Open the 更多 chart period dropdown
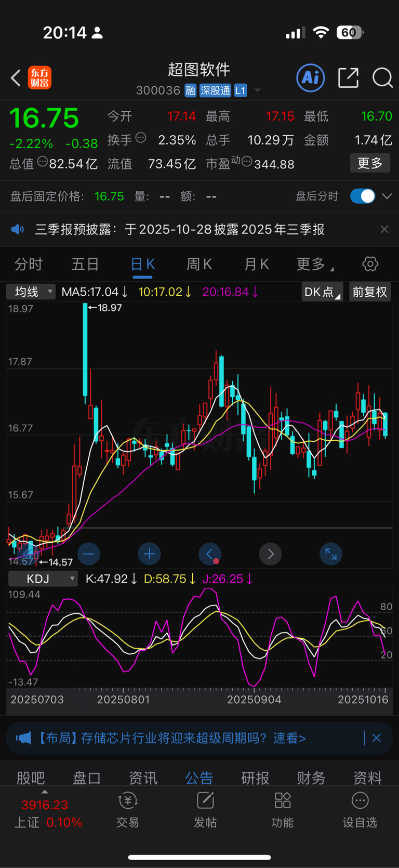The height and width of the screenshot is (868, 399). pyautogui.click(x=315, y=264)
